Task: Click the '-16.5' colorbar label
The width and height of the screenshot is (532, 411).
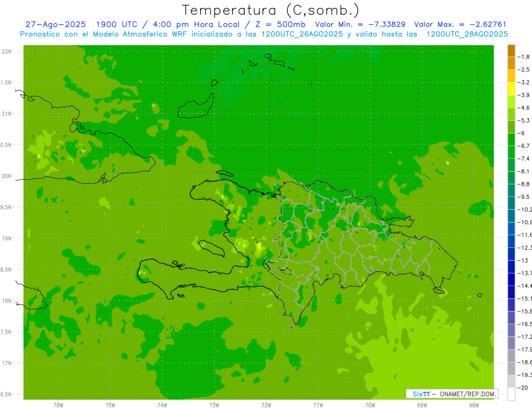Action: (525, 324)
